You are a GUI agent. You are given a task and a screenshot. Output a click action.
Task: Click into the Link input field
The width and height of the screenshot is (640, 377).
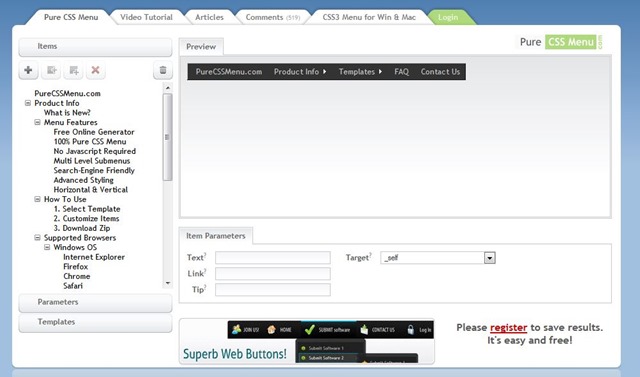coord(273,274)
